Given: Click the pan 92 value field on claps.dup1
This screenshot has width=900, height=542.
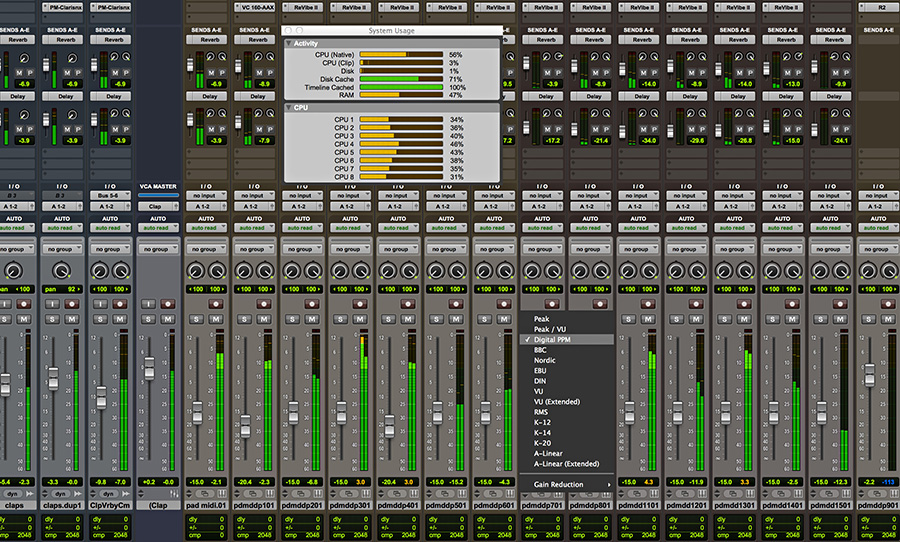Looking at the screenshot, I should click(62, 289).
